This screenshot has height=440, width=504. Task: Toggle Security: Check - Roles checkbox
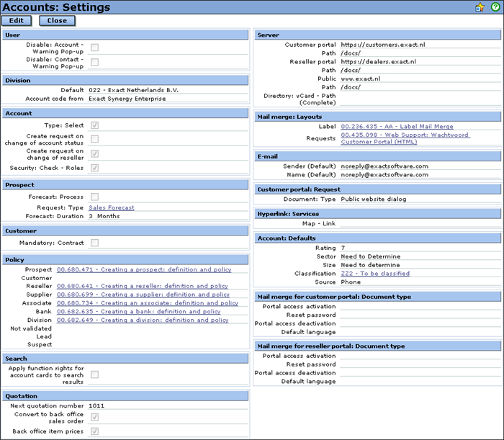click(x=94, y=168)
